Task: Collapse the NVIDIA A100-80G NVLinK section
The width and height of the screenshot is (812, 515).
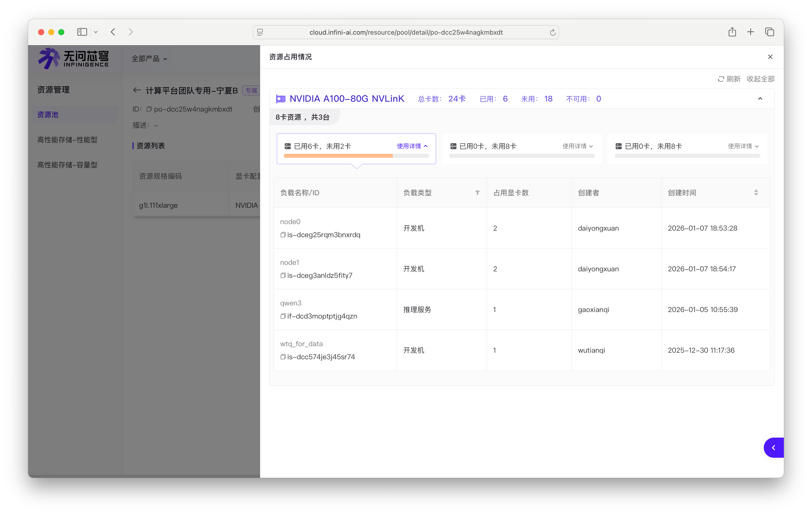Action: coord(760,98)
